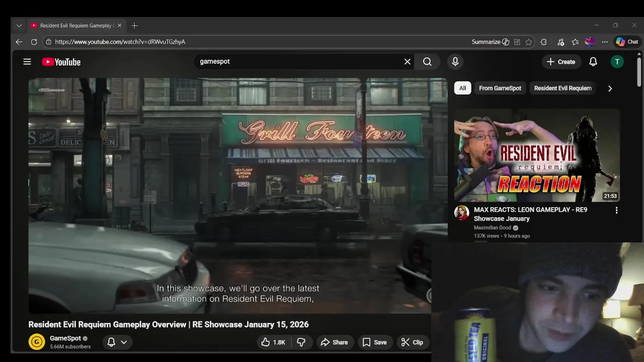This screenshot has width=644, height=362.
Task: Open Maximilian Dood channel avatar
Action: coord(461,212)
